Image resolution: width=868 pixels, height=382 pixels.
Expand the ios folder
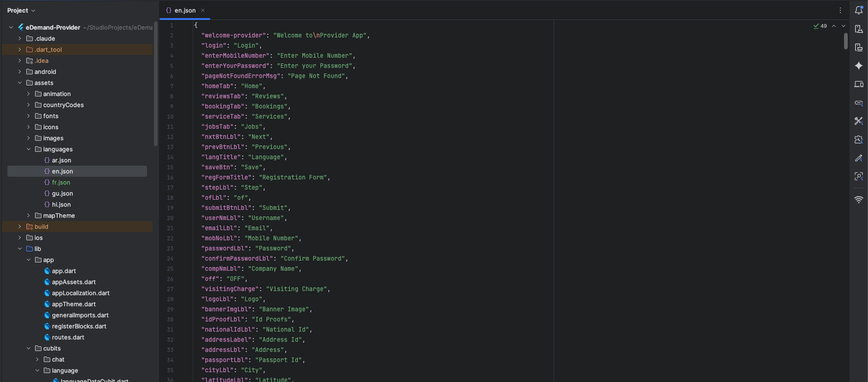tap(20, 238)
